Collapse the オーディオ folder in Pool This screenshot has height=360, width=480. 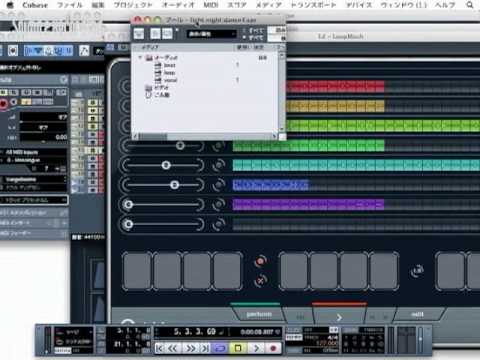point(140,58)
